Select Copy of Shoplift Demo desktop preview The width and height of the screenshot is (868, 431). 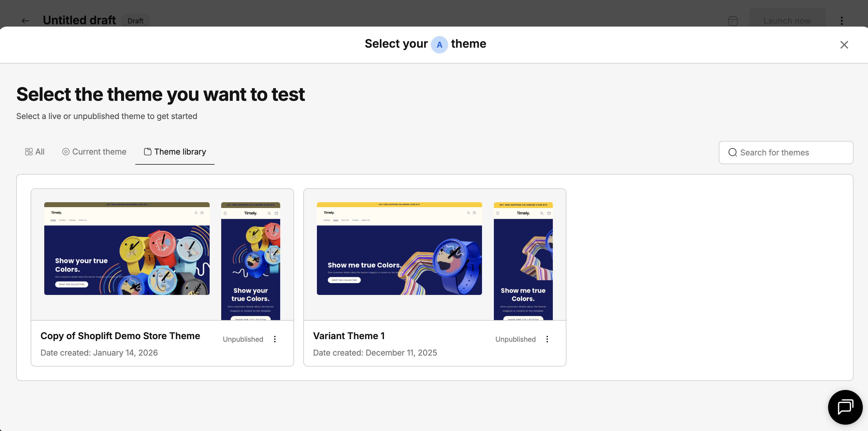(127, 248)
